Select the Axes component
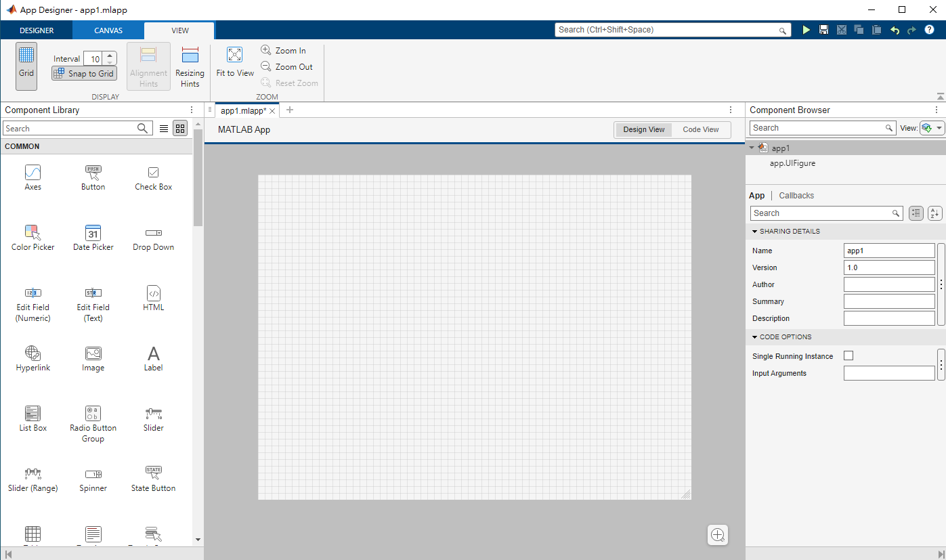946x560 pixels. [33, 178]
